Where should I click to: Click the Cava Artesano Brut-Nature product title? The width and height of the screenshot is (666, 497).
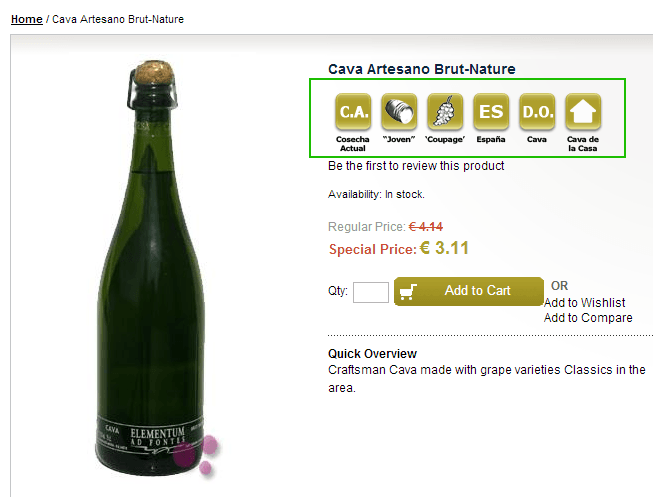422,69
